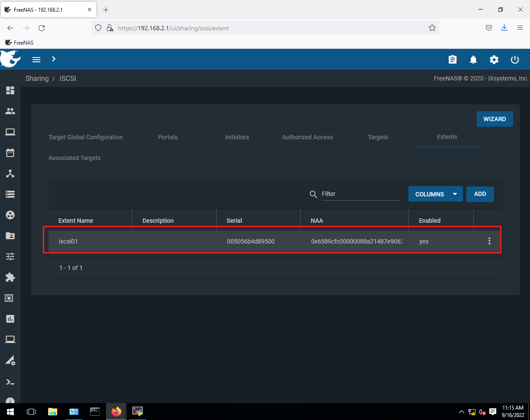This screenshot has width=530, height=420.
Task: Click the Enabled value yes
Action: 424,241
